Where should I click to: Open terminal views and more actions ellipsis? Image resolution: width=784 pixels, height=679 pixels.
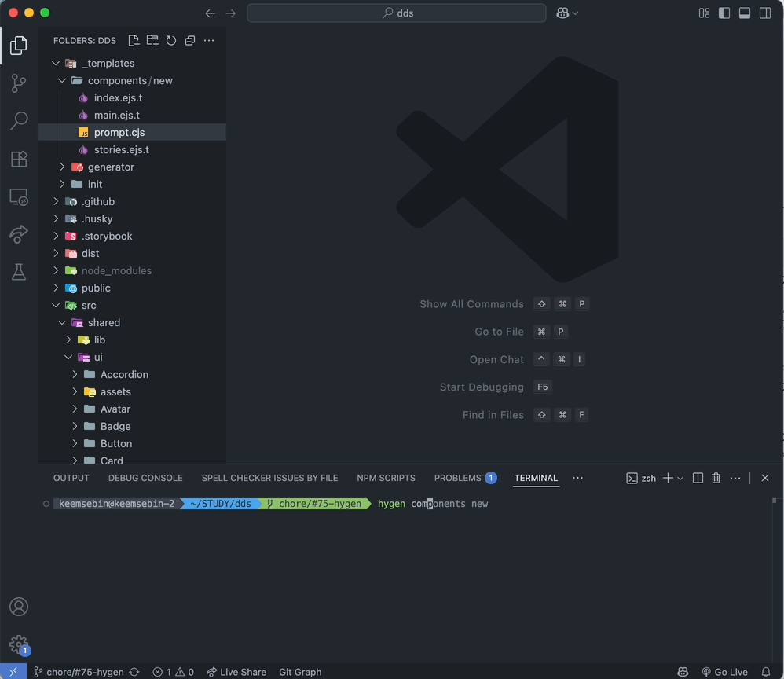click(735, 478)
